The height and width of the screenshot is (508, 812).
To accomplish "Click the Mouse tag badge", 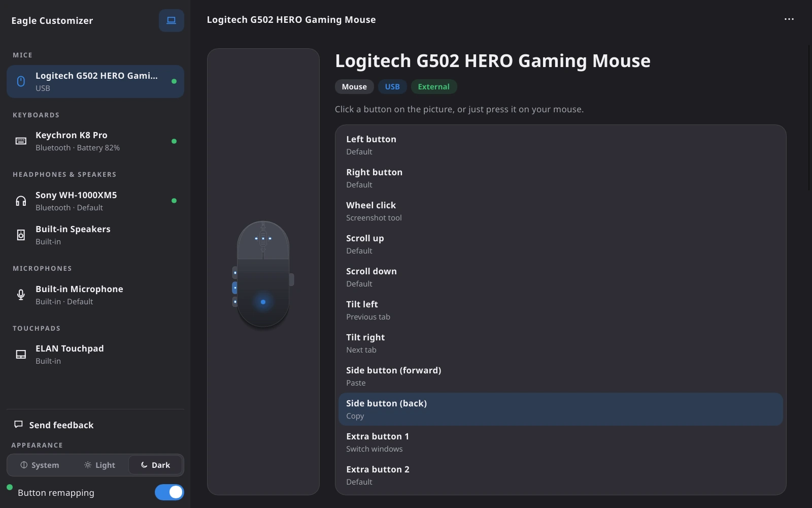I will coord(354,87).
